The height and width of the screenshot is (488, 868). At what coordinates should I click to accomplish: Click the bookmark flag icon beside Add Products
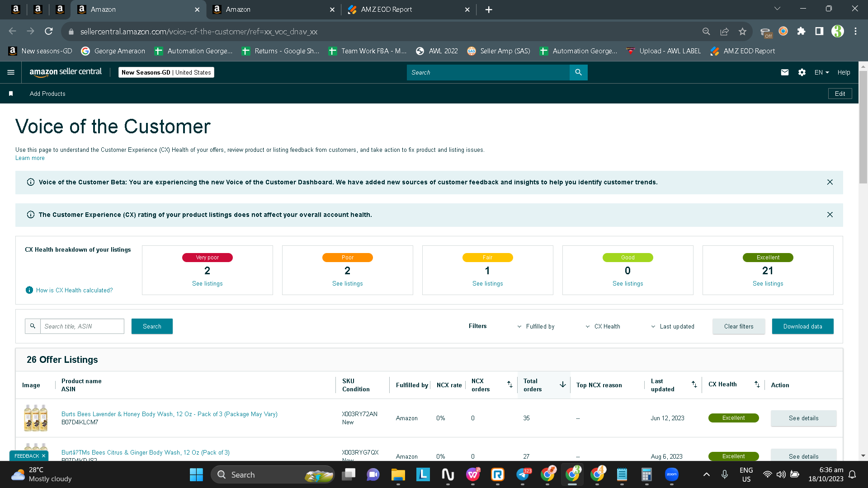(11, 94)
